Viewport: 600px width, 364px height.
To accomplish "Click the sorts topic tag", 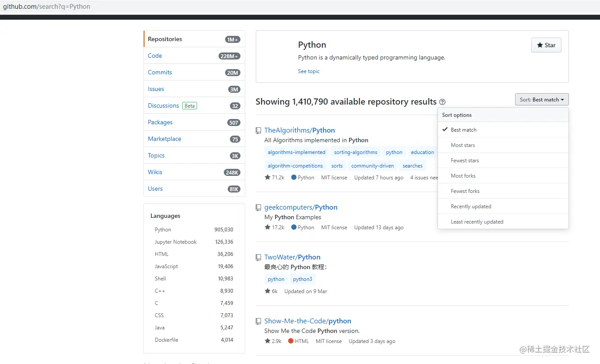I will (x=337, y=166).
